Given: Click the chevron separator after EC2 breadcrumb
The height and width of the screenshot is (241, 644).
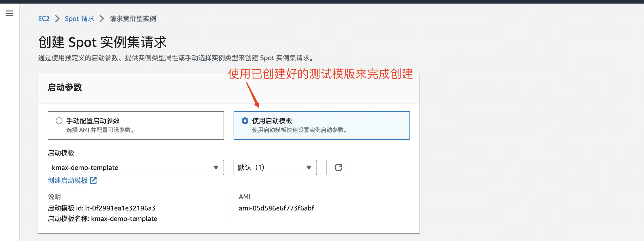Looking at the screenshot, I should pos(57,19).
